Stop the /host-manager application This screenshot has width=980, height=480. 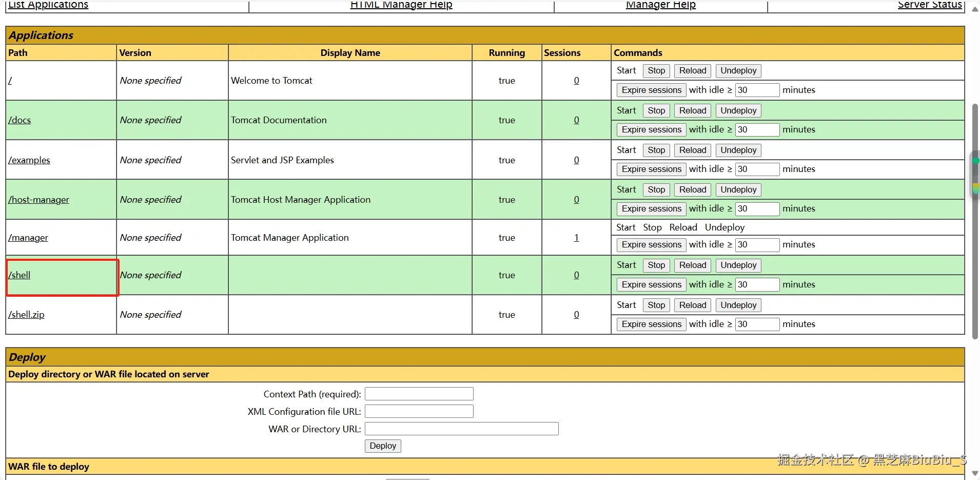pyautogui.click(x=656, y=190)
